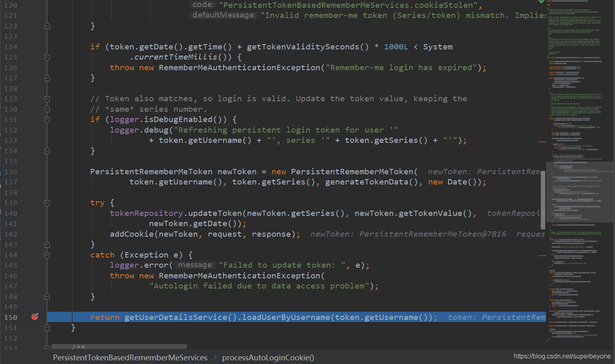This screenshot has width=615, height=364.
Task: Fold the comment starting at line 129
Action: pos(47,99)
